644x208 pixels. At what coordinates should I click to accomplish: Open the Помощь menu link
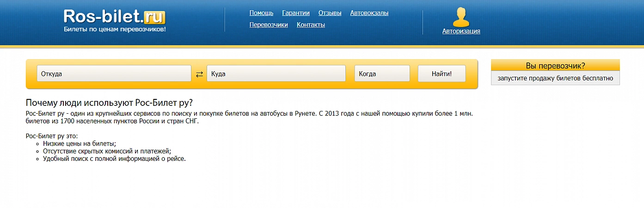(x=261, y=13)
